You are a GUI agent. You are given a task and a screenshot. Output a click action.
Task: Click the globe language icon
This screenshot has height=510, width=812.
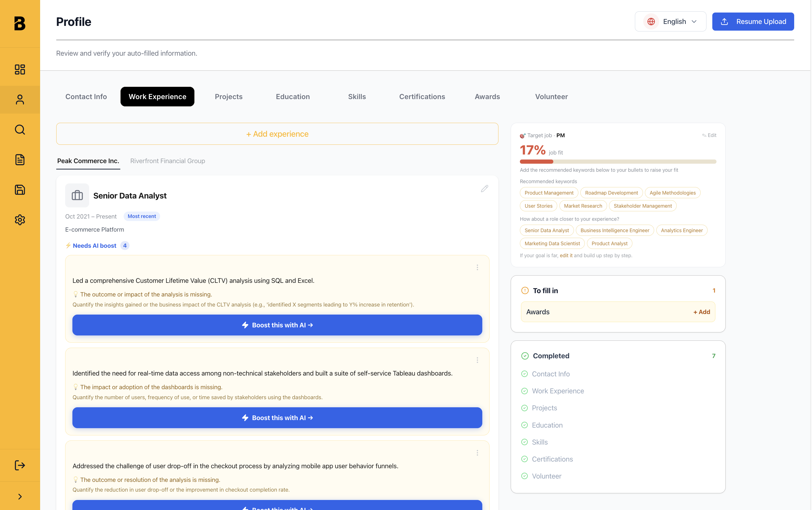(651, 21)
